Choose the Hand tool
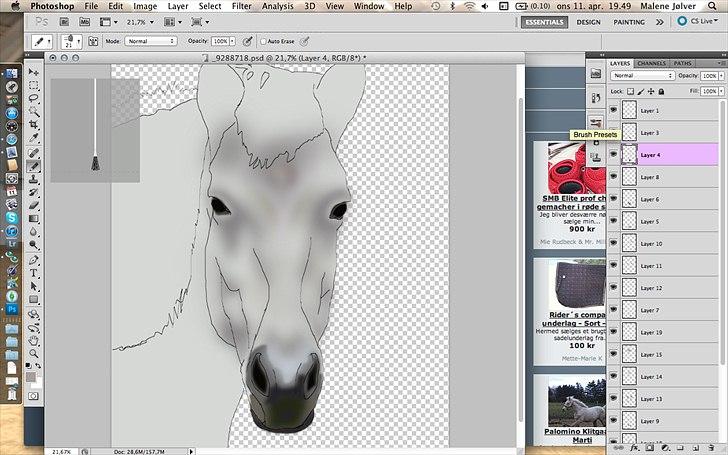The height and width of the screenshot is (455, 728). (x=34, y=338)
